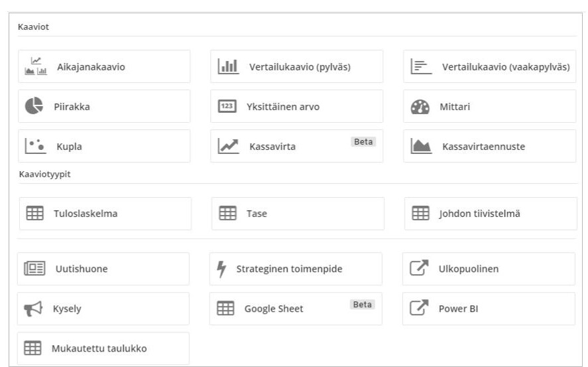Click the Ulkopuolinen external link icon
588x367 pixels.
pyautogui.click(x=419, y=269)
